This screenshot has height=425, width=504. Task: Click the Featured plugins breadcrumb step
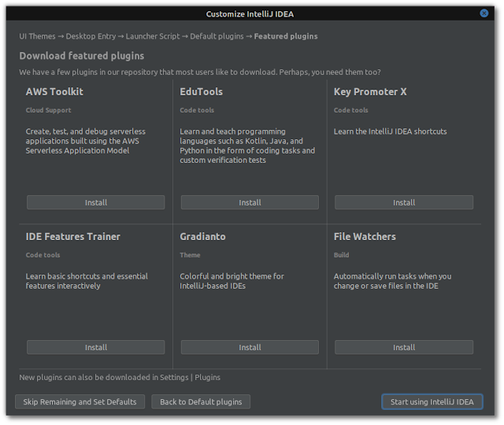pyautogui.click(x=286, y=36)
